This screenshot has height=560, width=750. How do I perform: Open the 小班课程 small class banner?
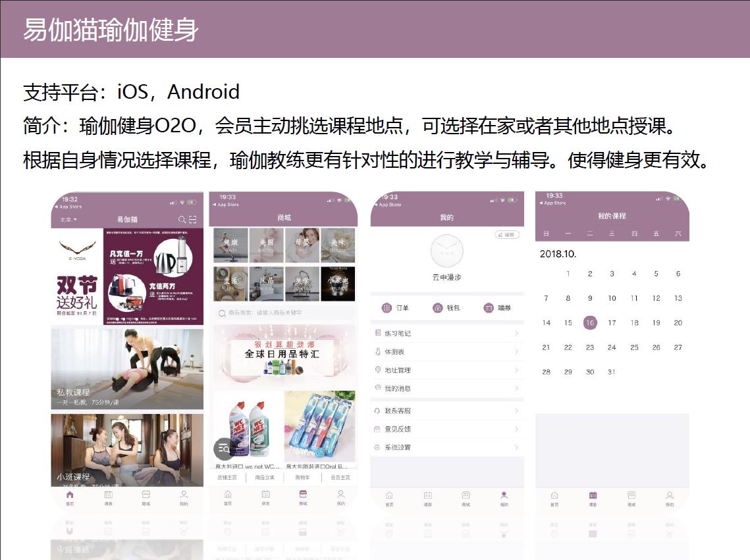coord(127,450)
